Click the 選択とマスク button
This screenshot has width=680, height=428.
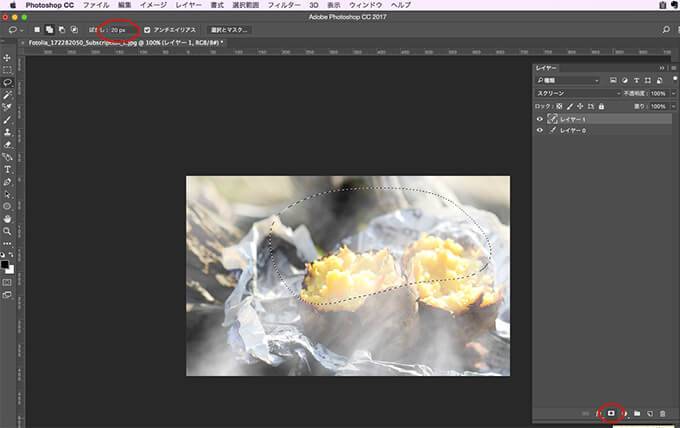coord(229,30)
